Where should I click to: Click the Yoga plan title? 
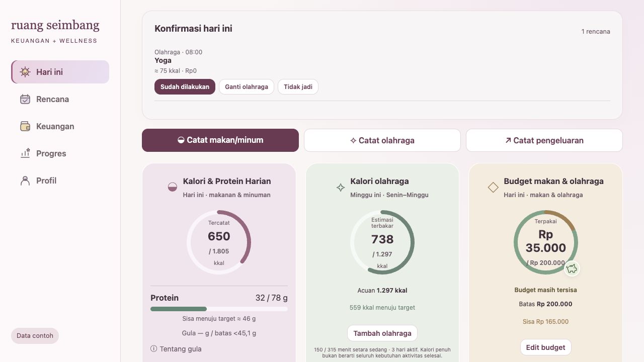[x=163, y=60]
